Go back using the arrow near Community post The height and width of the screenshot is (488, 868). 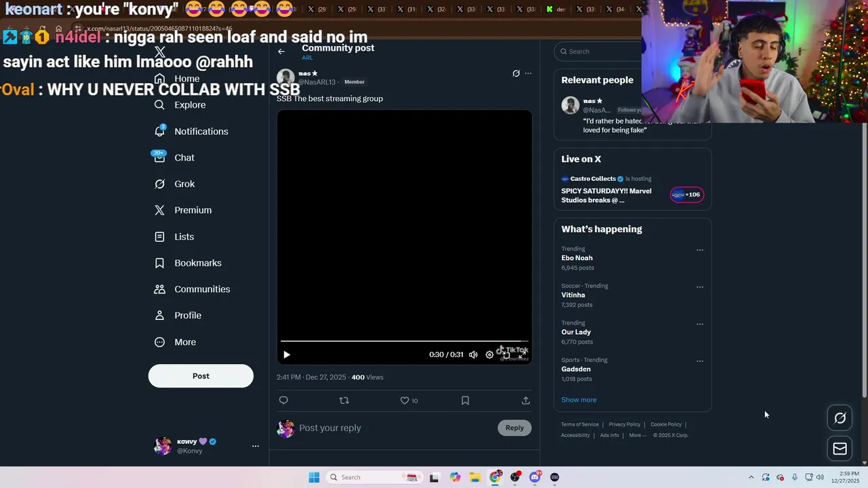281,52
